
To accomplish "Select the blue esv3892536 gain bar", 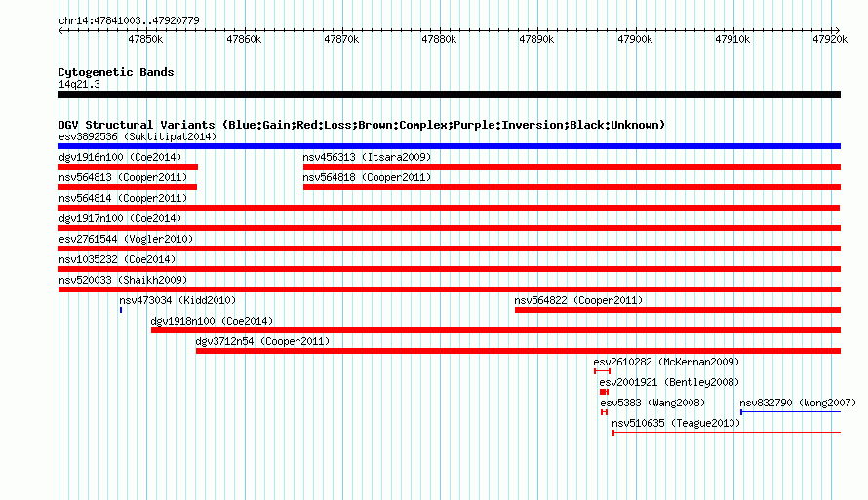I will 449,146.
